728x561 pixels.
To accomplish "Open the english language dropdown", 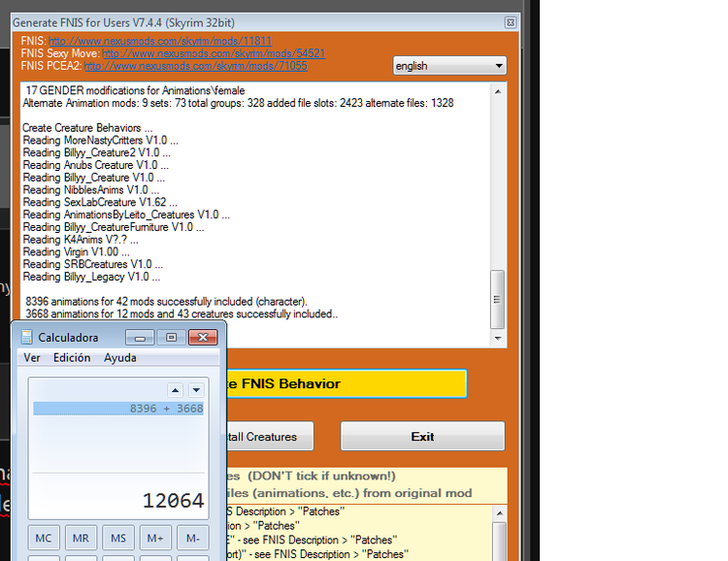I will pyautogui.click(x=449, y=66).
